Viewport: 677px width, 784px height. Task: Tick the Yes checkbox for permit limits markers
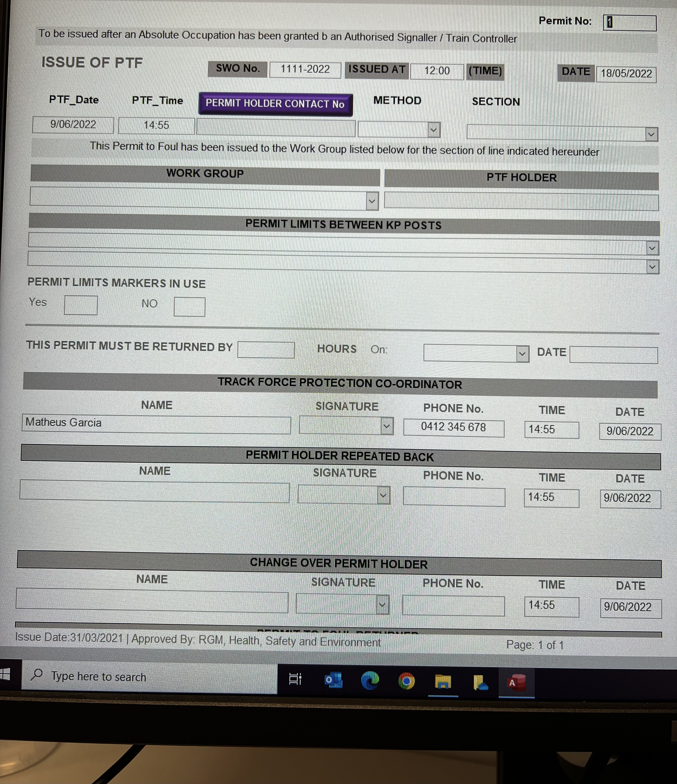[x=81, y=305]
